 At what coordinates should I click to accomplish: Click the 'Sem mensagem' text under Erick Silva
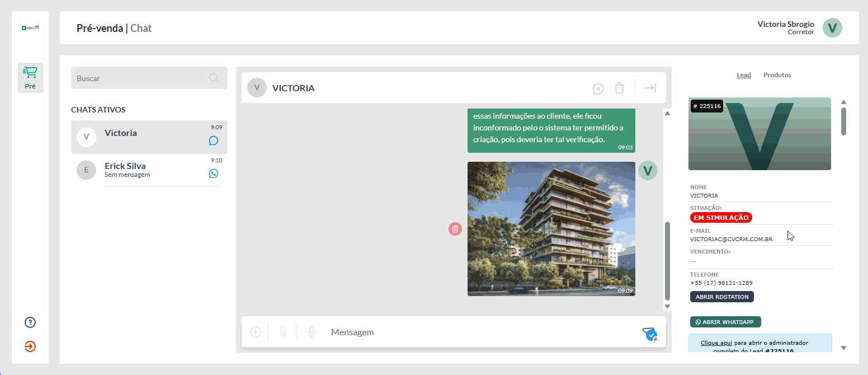click(x=127, y=175)
